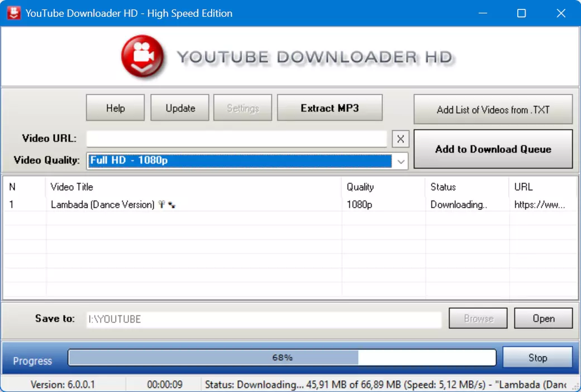Image resolution: width=581 pixels, height=392 pixels.
Task: Click the row number 1 cell
Action: pyautogui.click(x=12, y=204)
